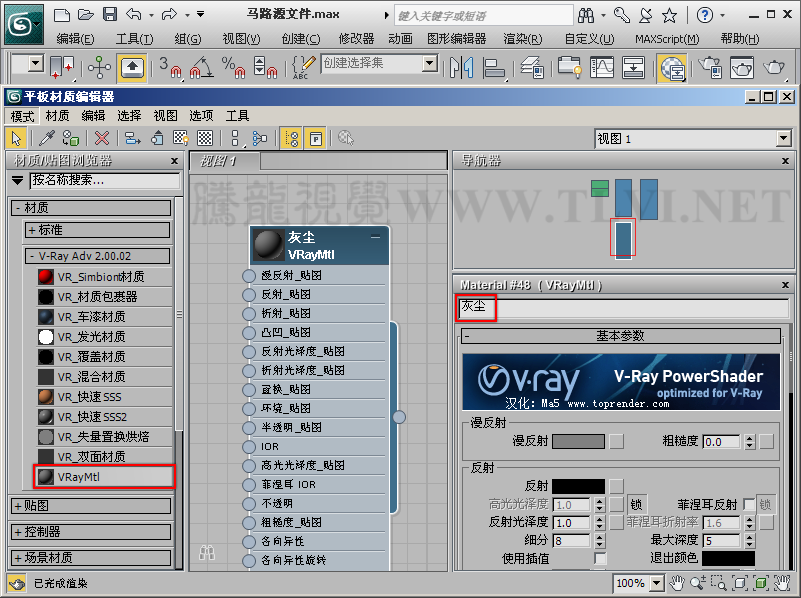Image resolution: width=801 pixels, height=598 pixels.
Task: Switch to the 视图1 tab
Action: tap(225, 161)
